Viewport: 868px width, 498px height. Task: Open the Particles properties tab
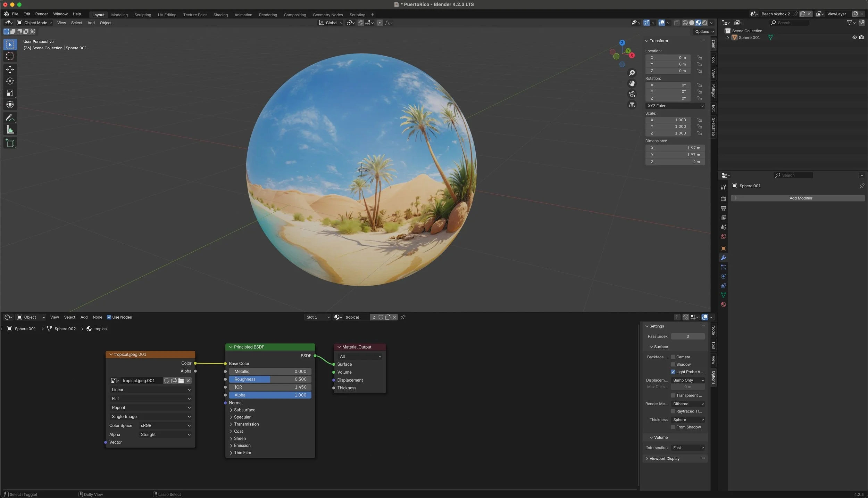[724, 267]
